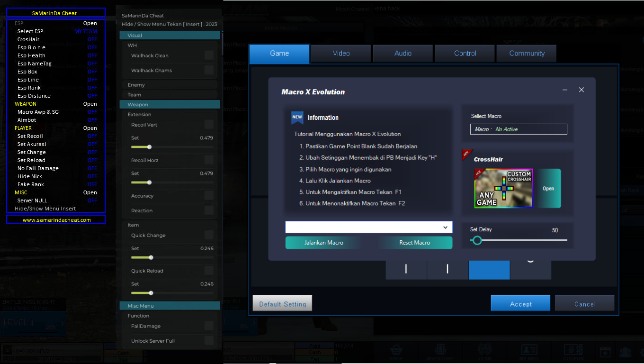Viewport: 644px width, 364px height.
Task: Click the Server NULL row label
Action: (32, 200)
